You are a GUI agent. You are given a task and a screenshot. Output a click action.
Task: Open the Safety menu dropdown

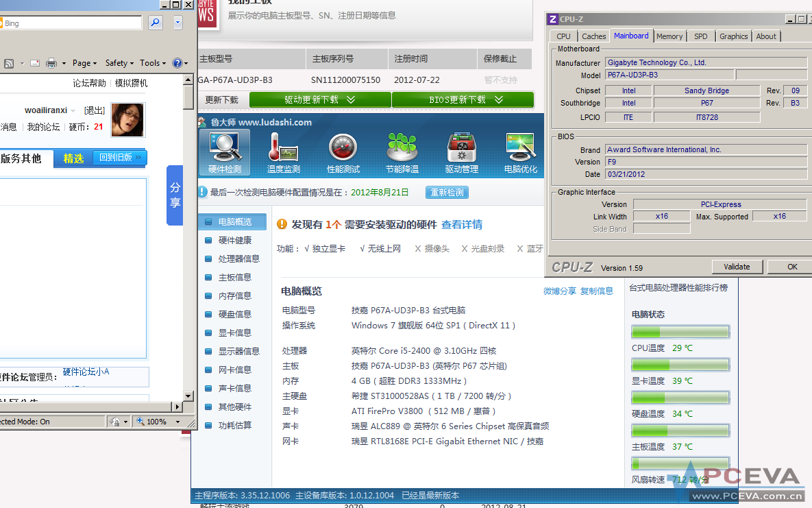(119, 63)
